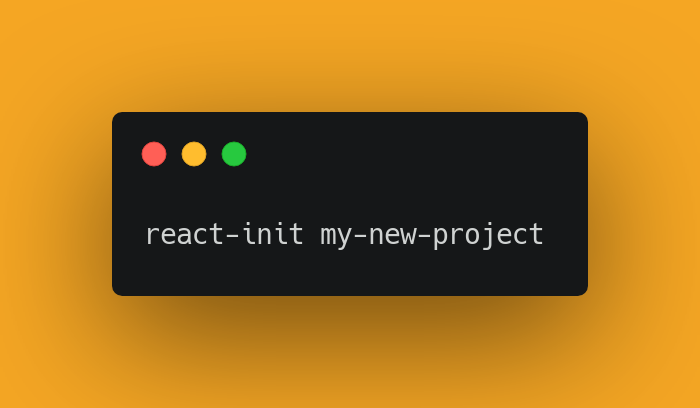
Task: Click empty title area beside green dot
Action: (x=402, y=154)
